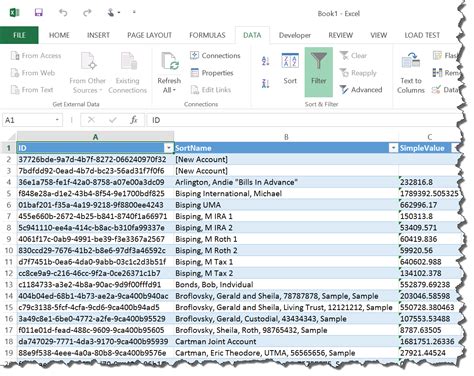Screen dimensions: 474x376
Task: Customize the Quick Access Toolbar arrow
Action: coord(134,12)
